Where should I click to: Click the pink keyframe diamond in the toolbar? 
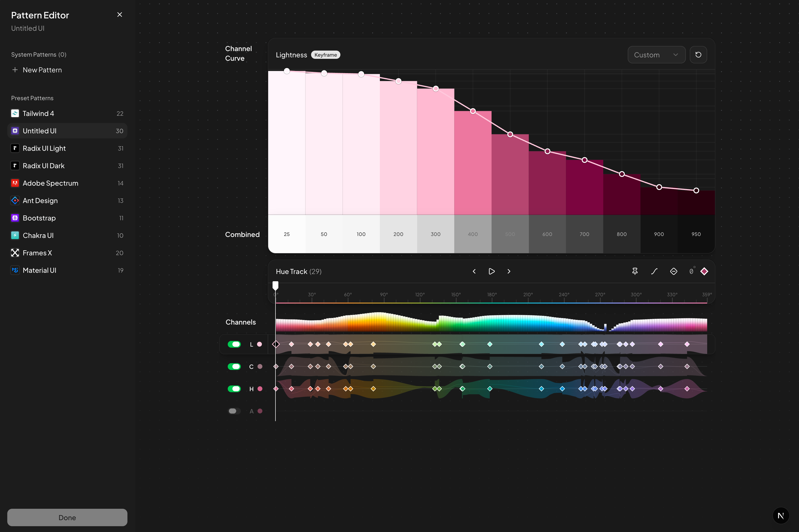coord(704,271)
